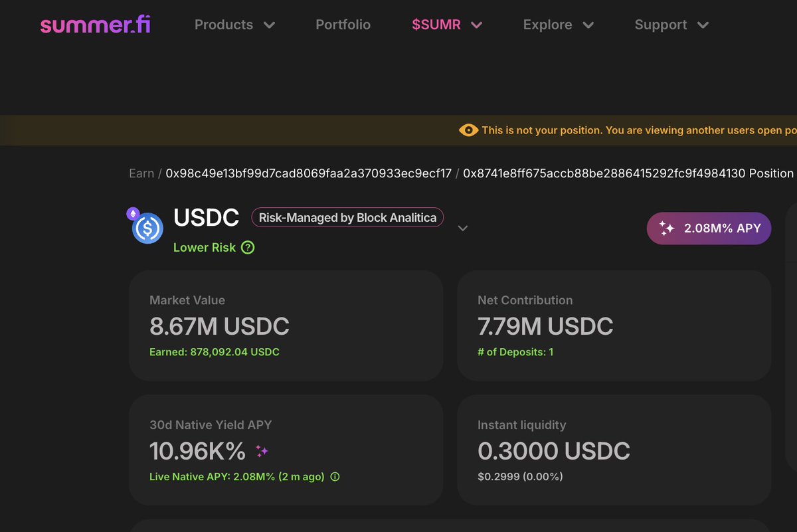Image resolution: width=797 pixels, height=532 pixels.
Task: Click the sparkle icon in APY badge
Action: click(667, 228)
